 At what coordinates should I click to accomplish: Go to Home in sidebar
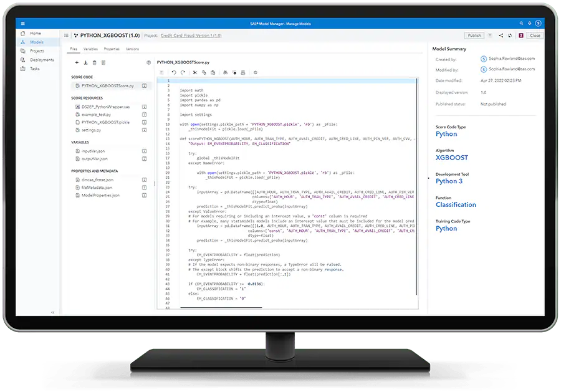click(39, 33)
